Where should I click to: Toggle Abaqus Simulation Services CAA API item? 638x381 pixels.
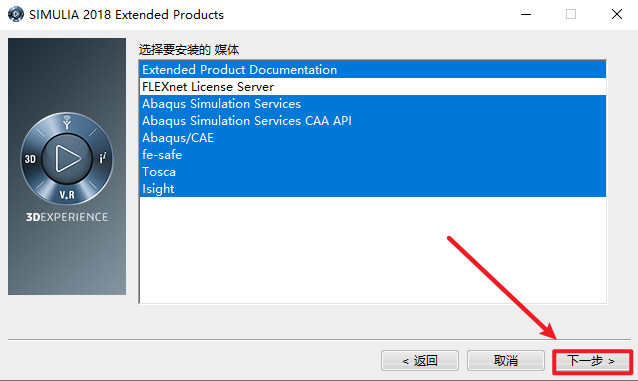coord(372,121)
